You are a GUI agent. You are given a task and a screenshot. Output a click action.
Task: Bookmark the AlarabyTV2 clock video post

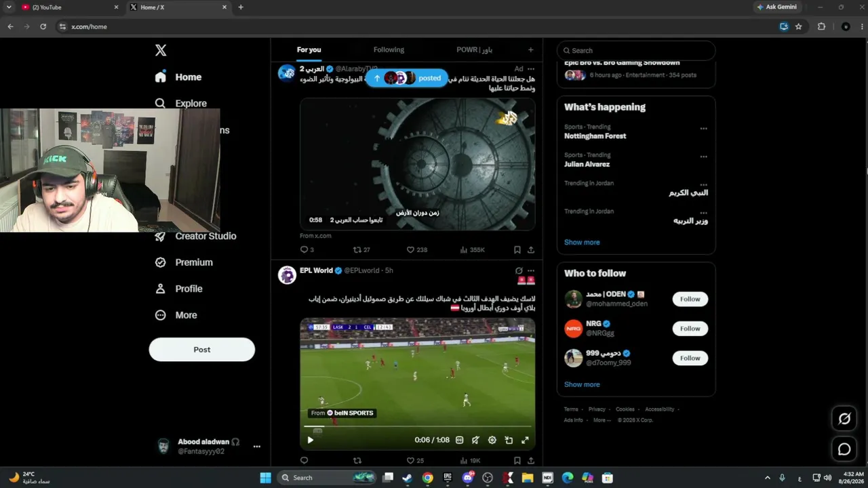pos(517,249)
